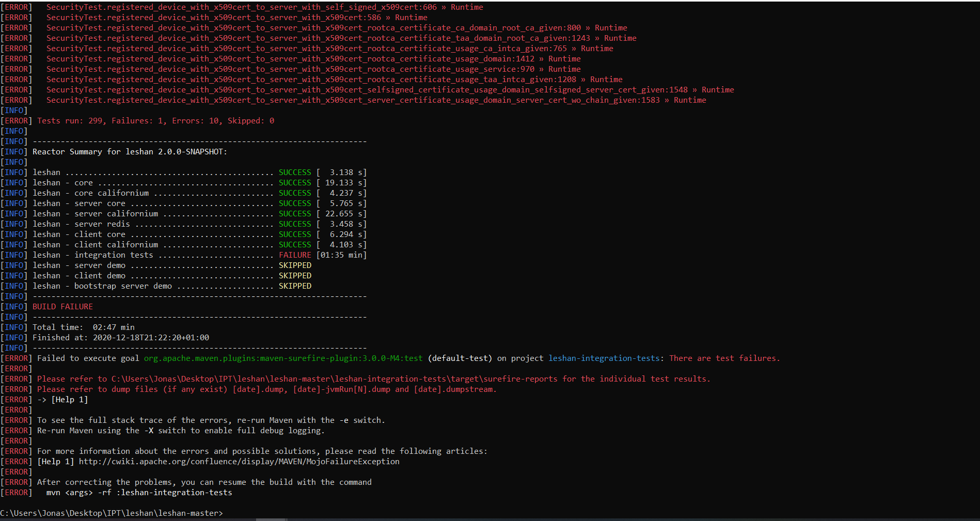Click the BUILD FAILURE status text
Viewport: 980px width, 521px height.
(62, 306)
